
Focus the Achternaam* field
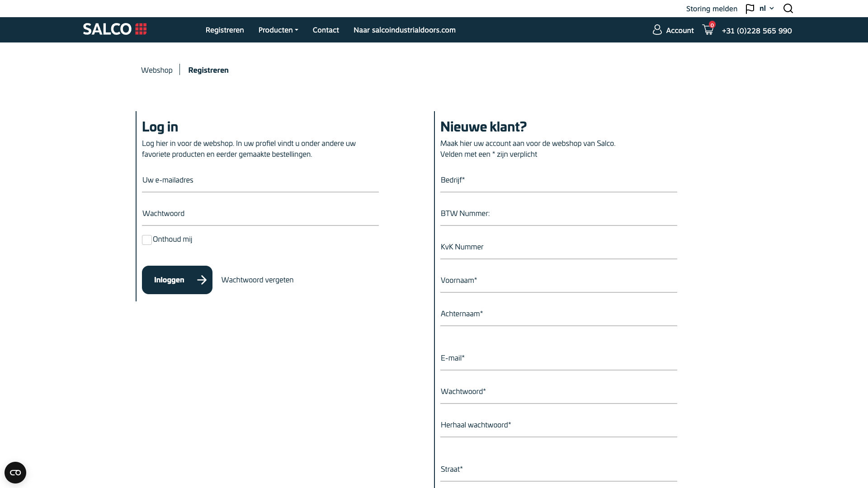click(559, 314)
